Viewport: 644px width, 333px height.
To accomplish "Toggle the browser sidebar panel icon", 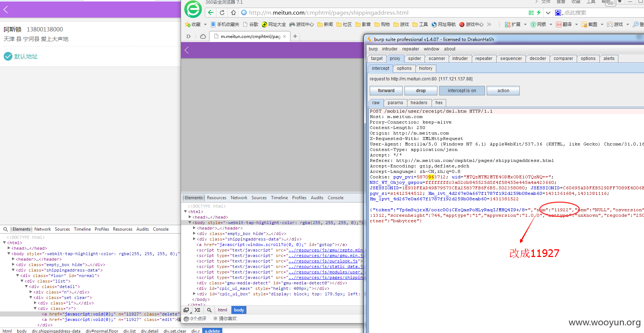I will (189, 36).
